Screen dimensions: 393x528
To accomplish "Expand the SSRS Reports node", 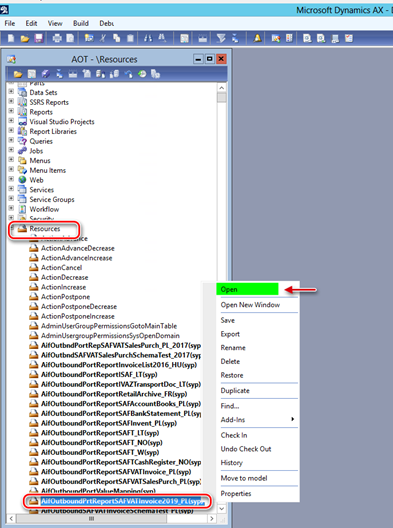I will [x=11, y=101].
